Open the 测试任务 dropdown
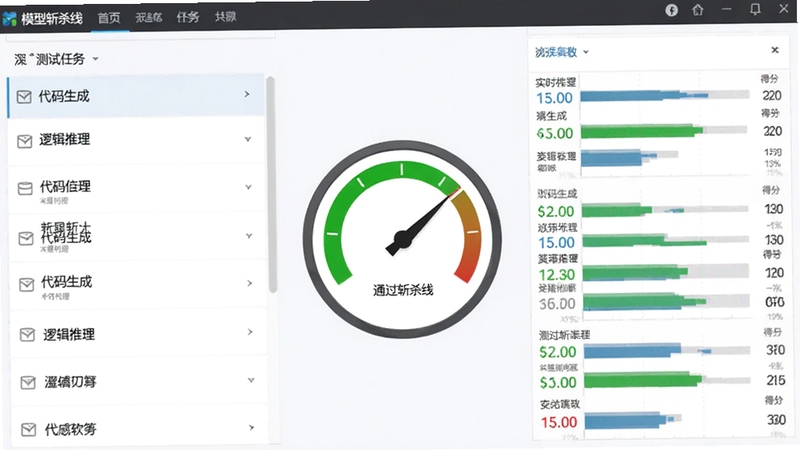The width and height of the screenshot is (800, 450). (56, 59)
